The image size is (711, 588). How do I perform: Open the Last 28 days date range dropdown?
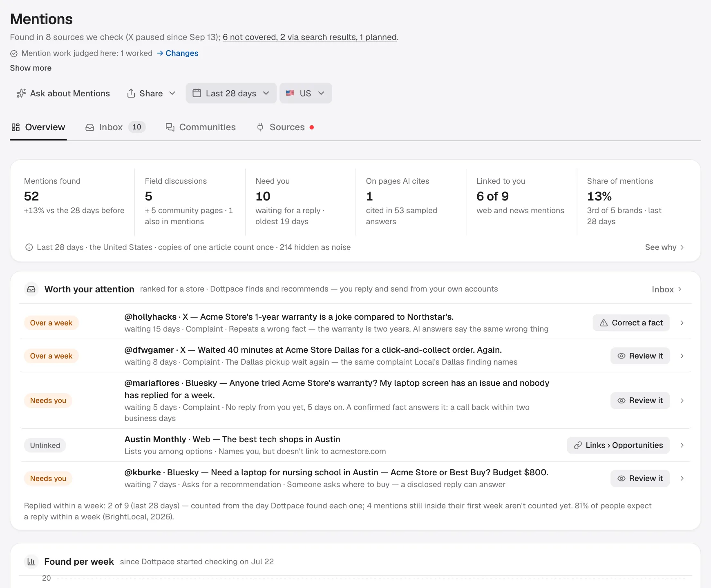point(231,93)
